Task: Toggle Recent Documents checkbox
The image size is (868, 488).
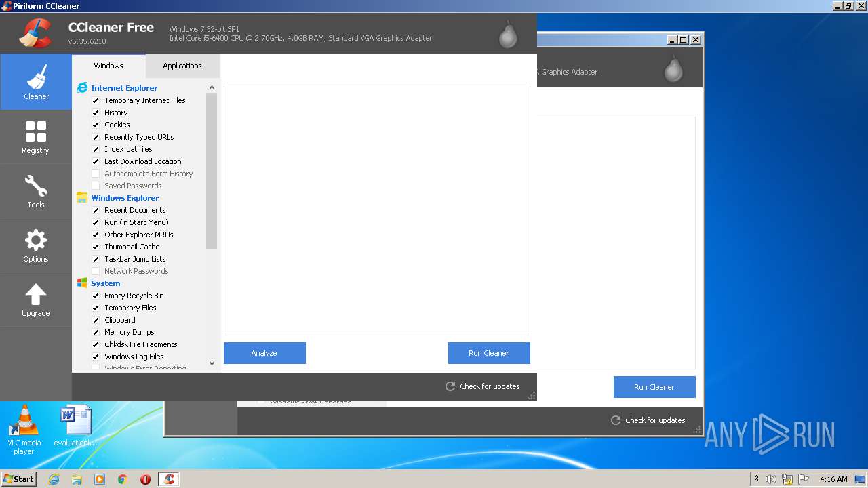Action: pos(96,210)
